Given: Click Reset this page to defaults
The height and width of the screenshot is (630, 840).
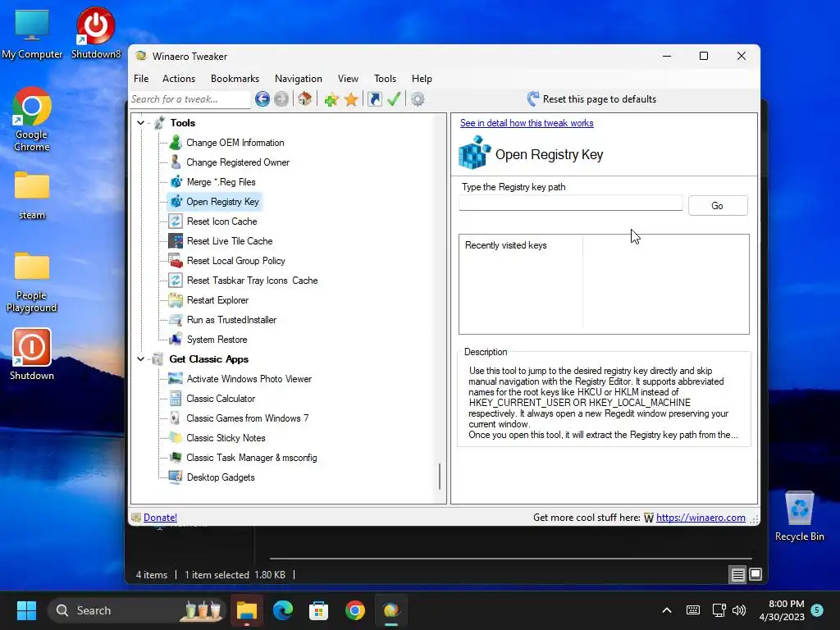Looking at the screenshot, I should pyautogui.click(x=591, y=99).
